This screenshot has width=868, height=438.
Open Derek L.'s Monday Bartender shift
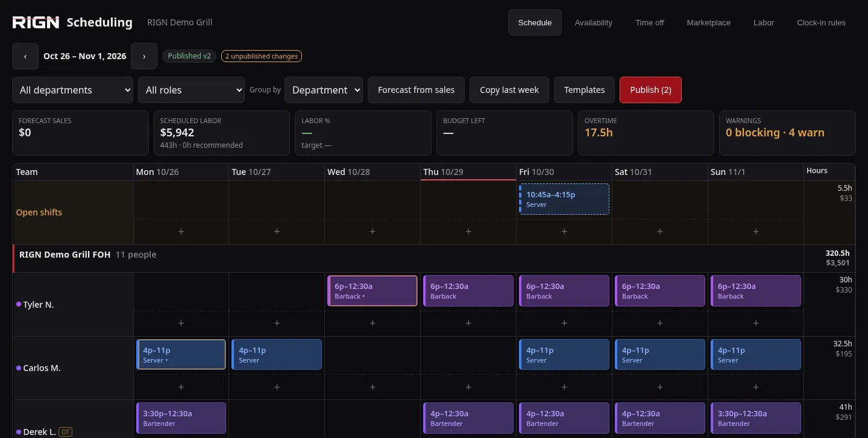(x=181, y=418)
